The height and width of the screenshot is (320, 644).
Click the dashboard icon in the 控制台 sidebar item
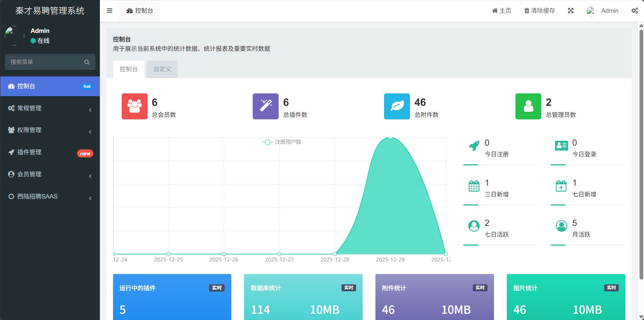[11, 86]
